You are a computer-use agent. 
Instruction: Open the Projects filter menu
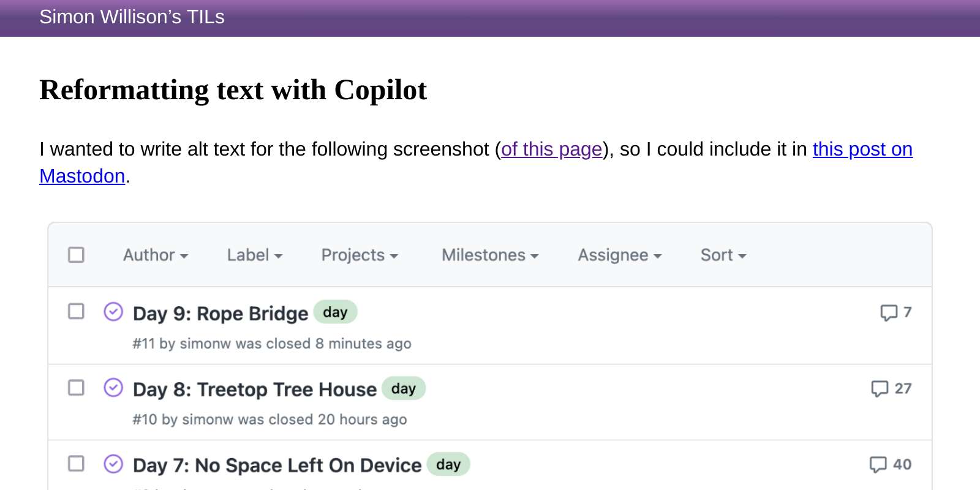point(359,255)
